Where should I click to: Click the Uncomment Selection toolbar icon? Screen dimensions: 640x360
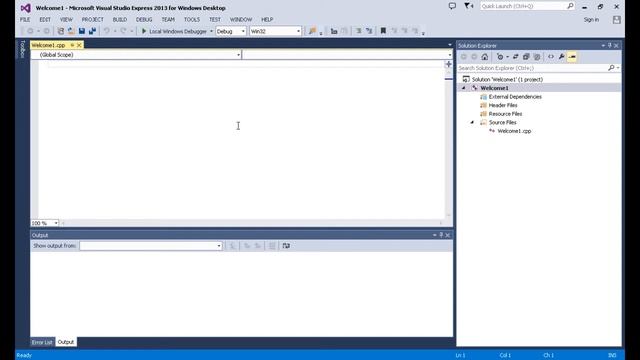[x=369, y=31]
